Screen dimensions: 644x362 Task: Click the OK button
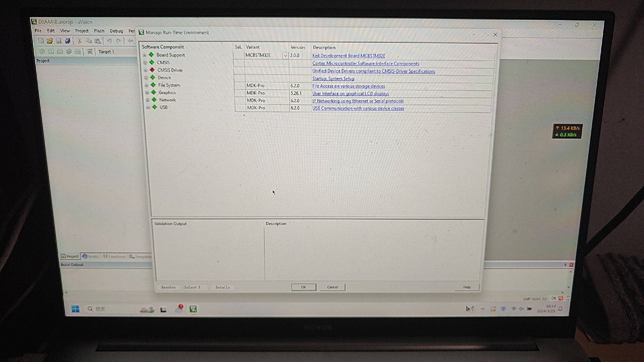303,287
